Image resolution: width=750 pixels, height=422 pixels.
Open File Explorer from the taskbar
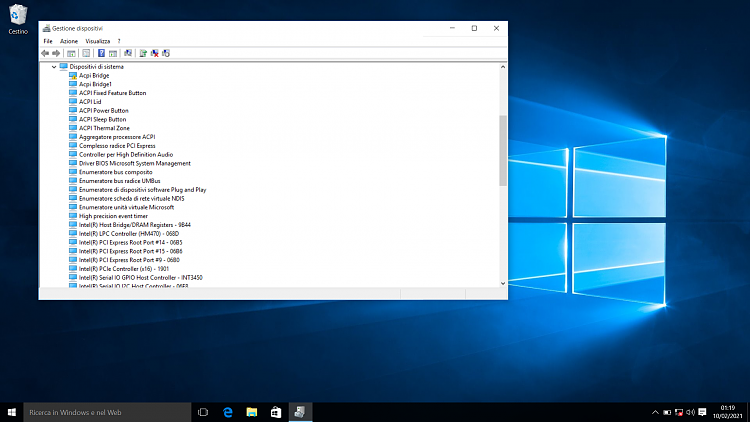[252, 412]
